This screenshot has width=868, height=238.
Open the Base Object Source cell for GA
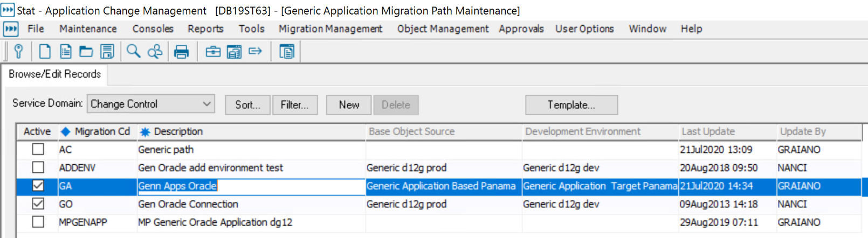point(441,186)
